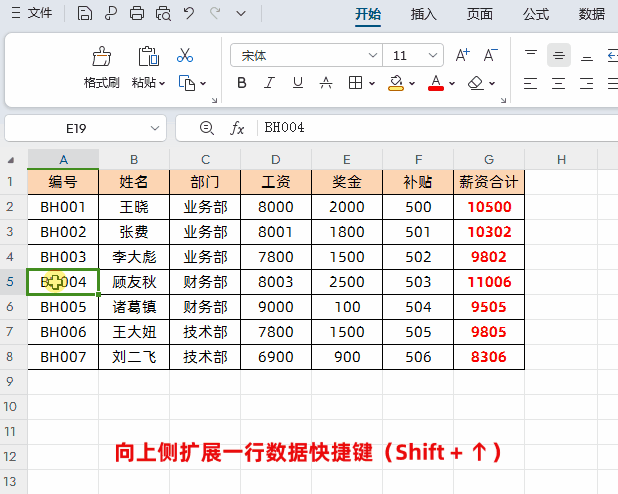618x494 pixels.
Task: Click the Increase font size A+ icon
Action: point(462,55)
